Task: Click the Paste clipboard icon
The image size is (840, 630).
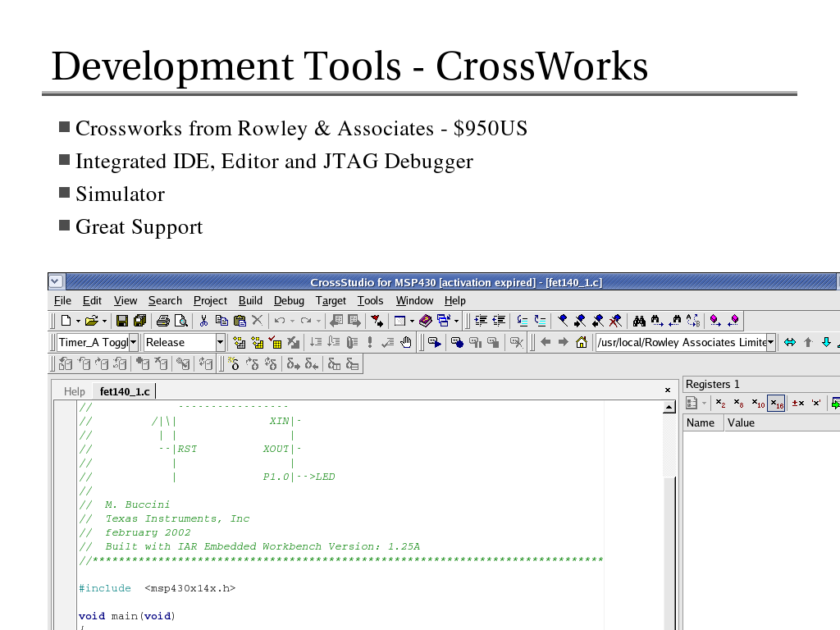Action: point(240,321)
